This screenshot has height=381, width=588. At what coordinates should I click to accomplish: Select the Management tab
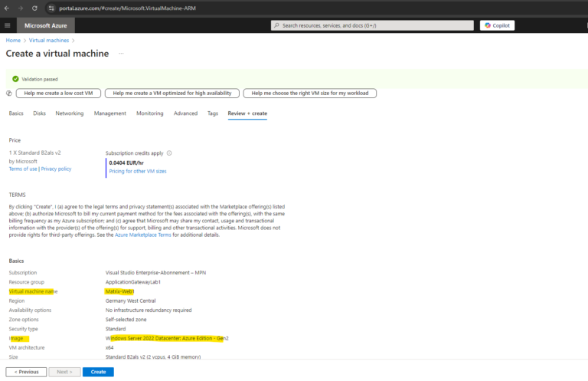pos(110,113)
